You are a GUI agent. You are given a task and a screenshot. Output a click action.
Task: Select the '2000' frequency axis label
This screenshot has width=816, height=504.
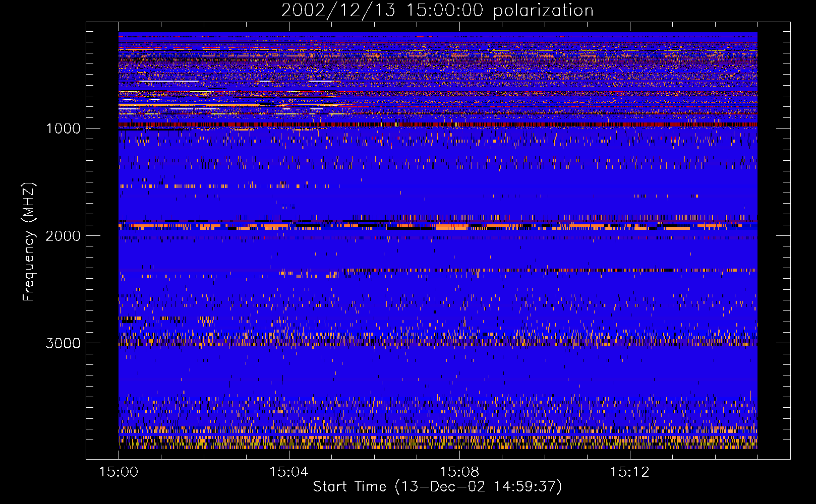[63, 236]
